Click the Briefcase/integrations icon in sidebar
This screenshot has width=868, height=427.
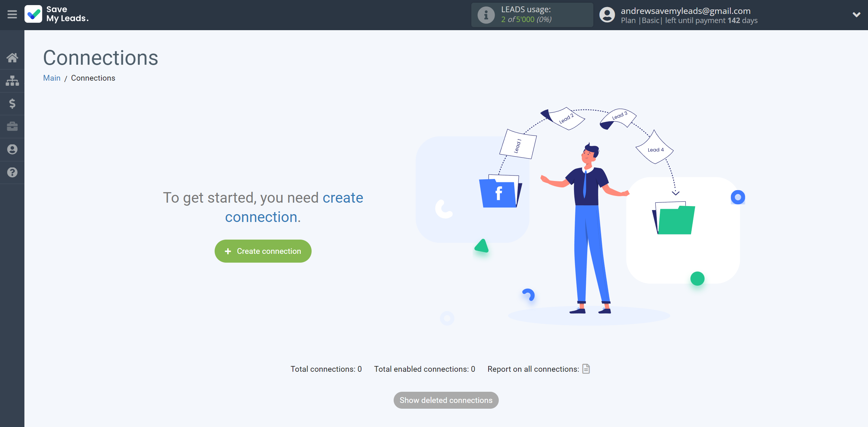(12, 126)
